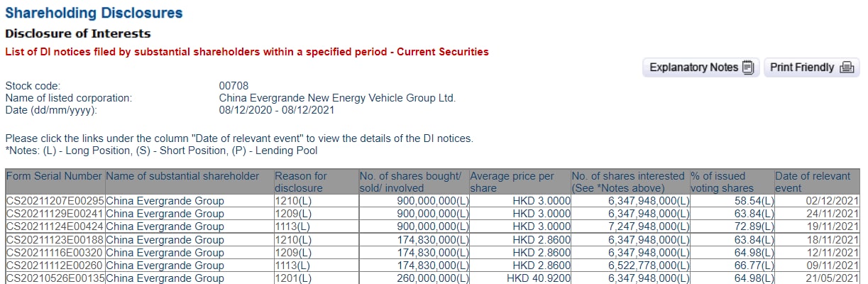Click the Form Serial Number column header
Image resolution: width=868 pixels, height=284 pixels.
[x=54, y=176]
